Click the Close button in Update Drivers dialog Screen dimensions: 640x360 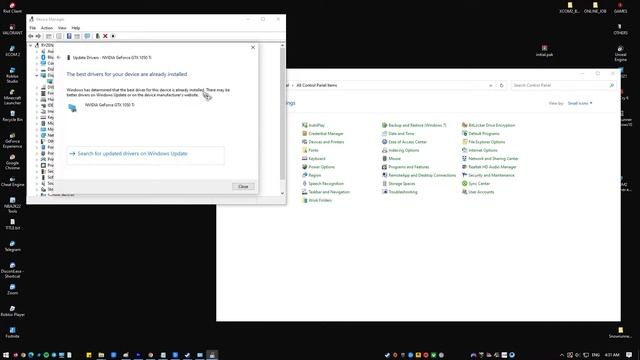click(x=243, y=187)
